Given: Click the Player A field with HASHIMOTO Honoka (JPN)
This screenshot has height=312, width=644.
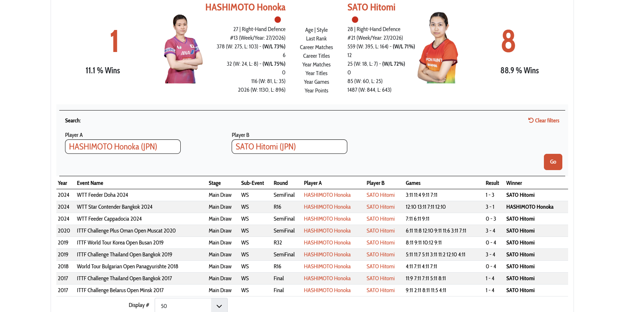Looking at the screenshot, I should tap(123, 147).
